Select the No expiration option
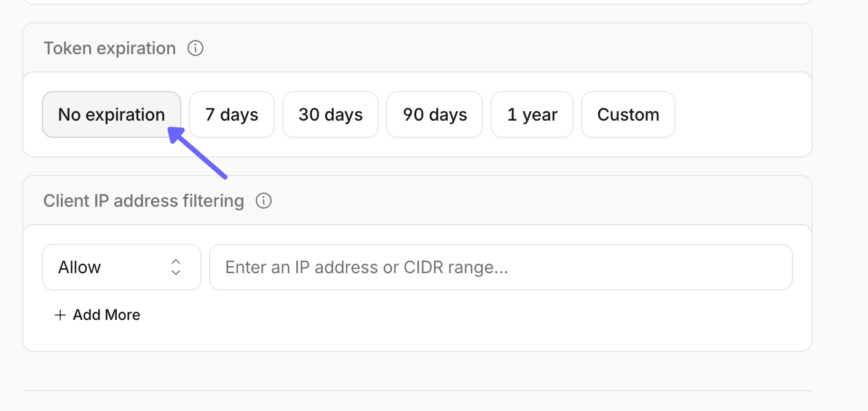The image size is (868, 411). pyautogui.click(x=112, y=114)
